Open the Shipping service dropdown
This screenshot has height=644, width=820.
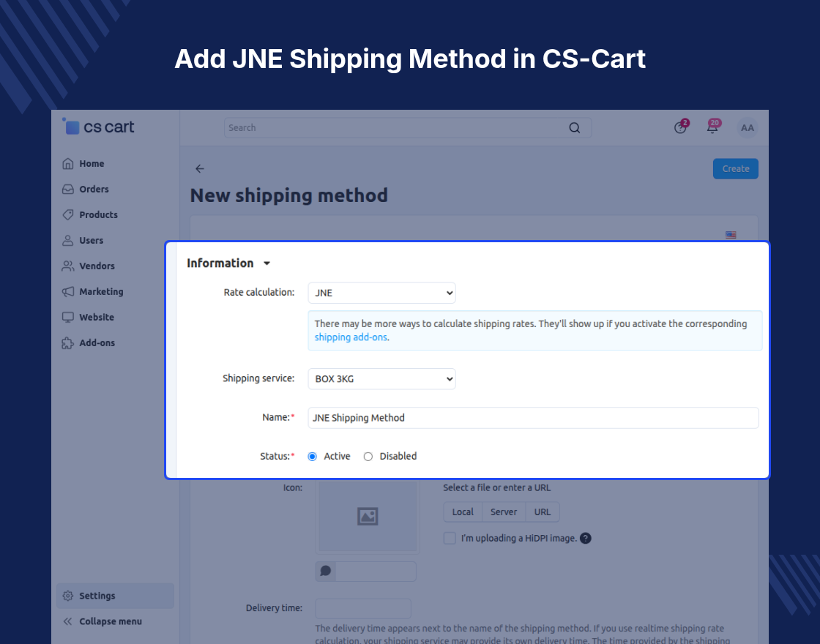tap(381, 379)
